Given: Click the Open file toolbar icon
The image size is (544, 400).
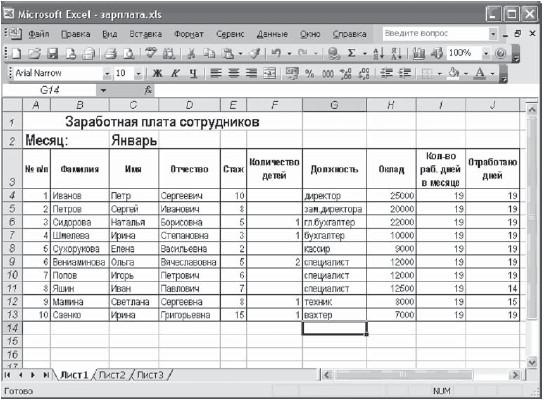Looking at the screenshot, I should pos(34,54).
